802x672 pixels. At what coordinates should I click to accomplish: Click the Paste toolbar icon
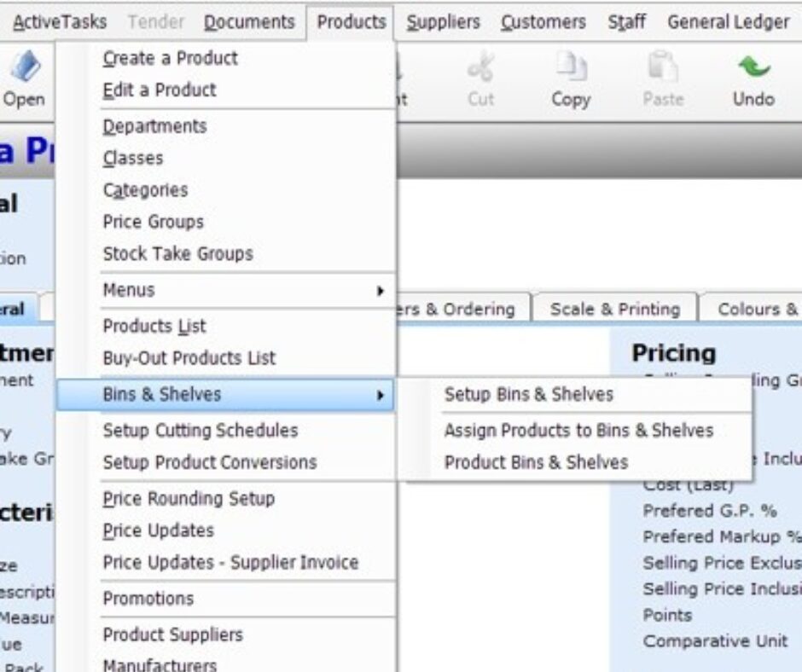[663, 81]
